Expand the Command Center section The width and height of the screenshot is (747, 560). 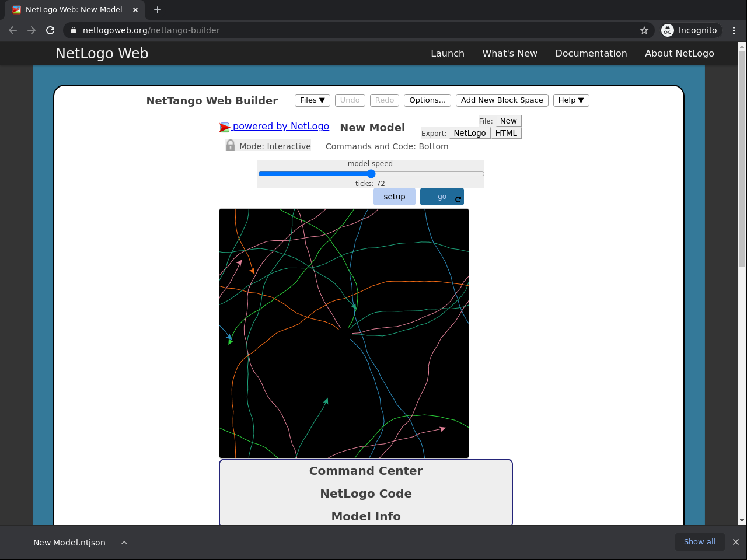(x=366, y=471)
